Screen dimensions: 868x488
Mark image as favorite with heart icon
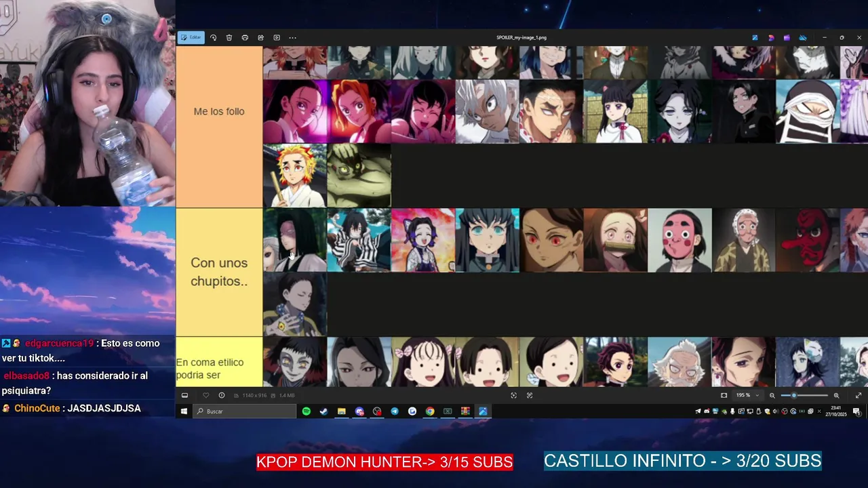(205, 395)
